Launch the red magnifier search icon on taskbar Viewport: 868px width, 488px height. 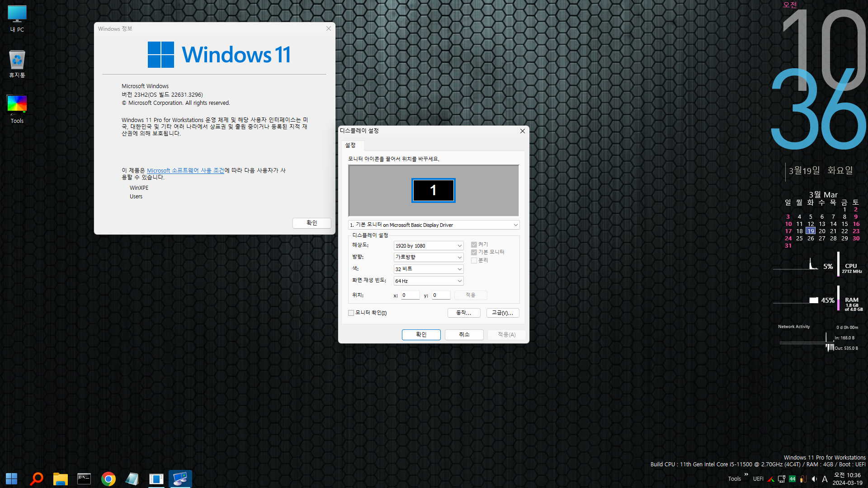tap(36, 479)
